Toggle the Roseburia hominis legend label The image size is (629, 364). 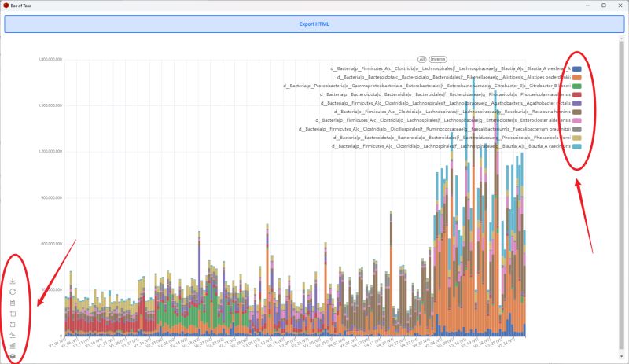pyautogui.click(x=453, y=112)
